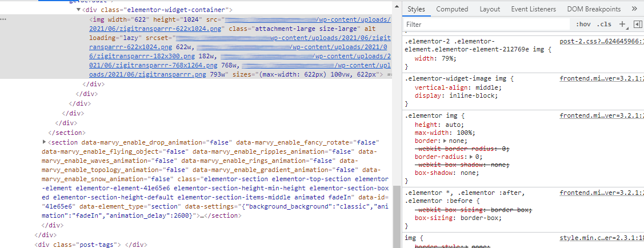
Task: Add a new style rule with plus icon
Action: click(622, 24)
